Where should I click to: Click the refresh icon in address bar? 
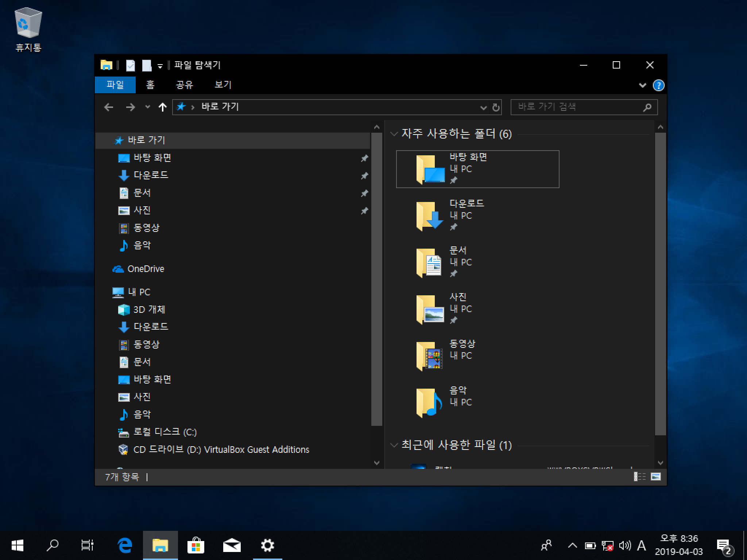click(x=496, y=107)
